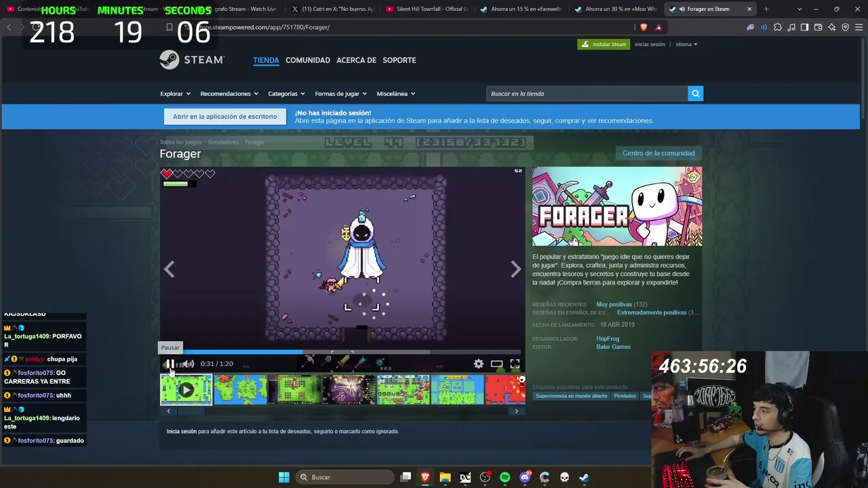Open Brave browser from the taskbar

coord(425,477)
